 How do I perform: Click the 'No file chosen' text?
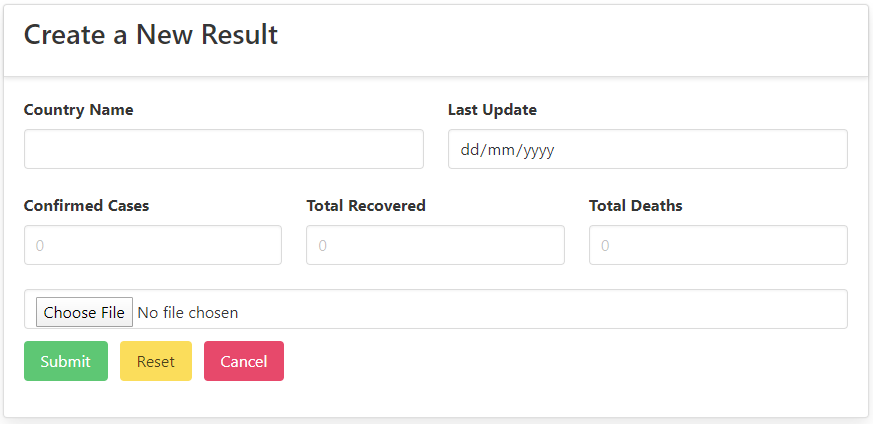click(x=188, y=313)
